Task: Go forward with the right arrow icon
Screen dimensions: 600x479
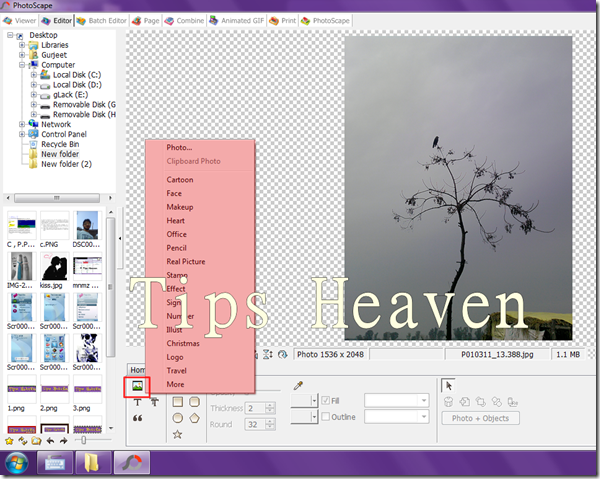Action: coord(64,441)
